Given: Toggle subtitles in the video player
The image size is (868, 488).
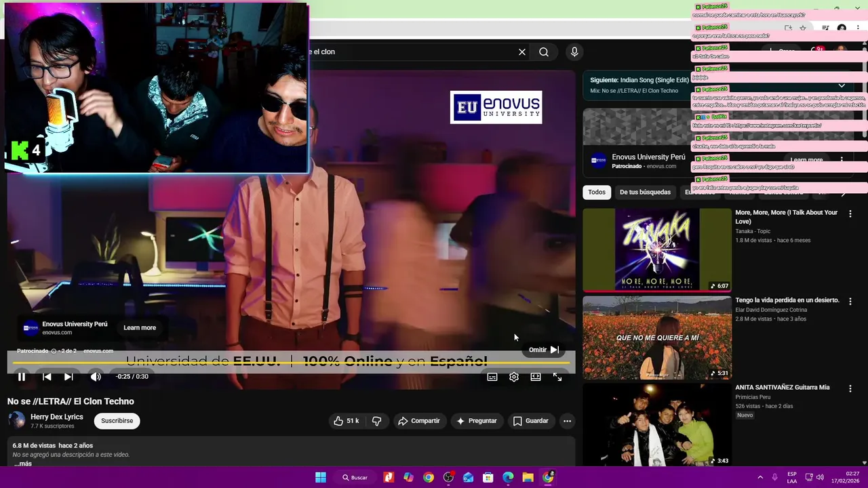Looking at the screenshot, I should point(492,377).
